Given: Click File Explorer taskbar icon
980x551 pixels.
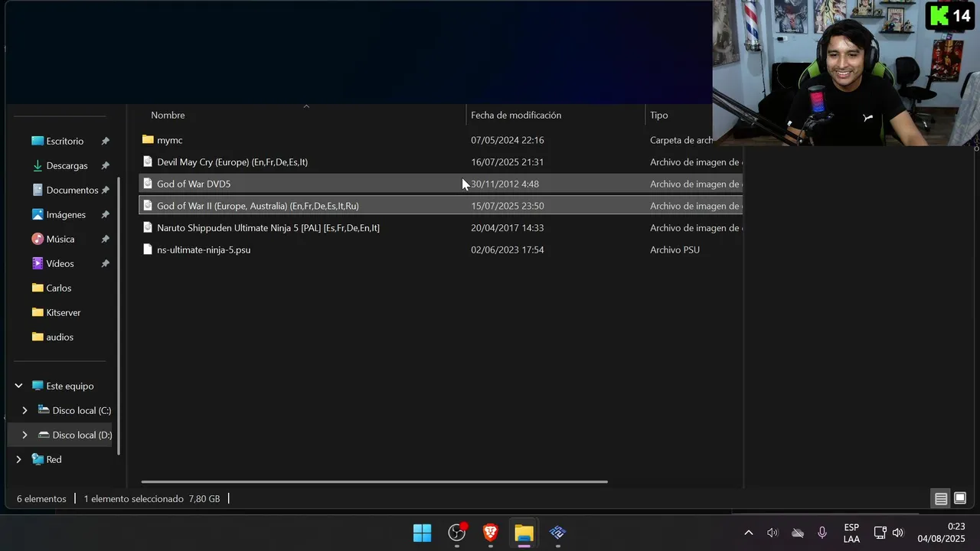Looking at the screenshot, I should (x=524, y=533).
